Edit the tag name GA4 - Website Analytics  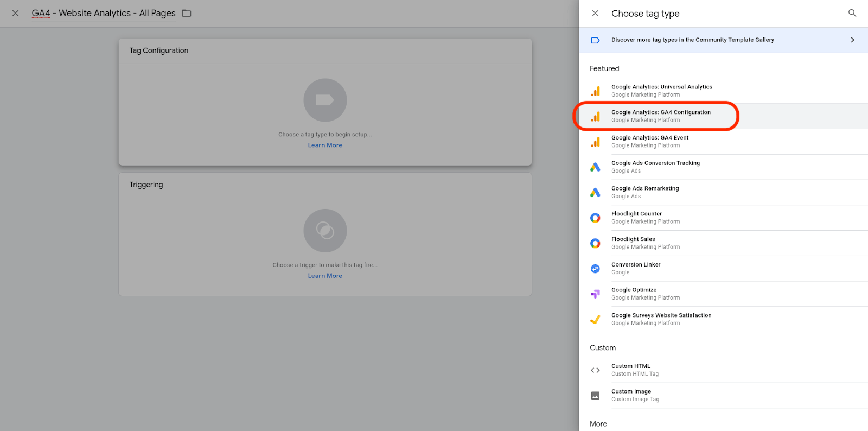[104, 13]
